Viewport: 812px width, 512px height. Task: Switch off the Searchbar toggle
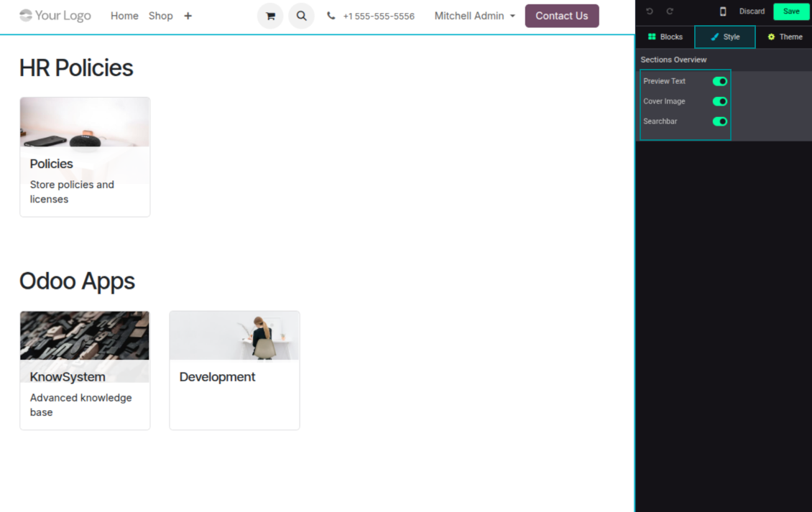[x=719, y=121]
